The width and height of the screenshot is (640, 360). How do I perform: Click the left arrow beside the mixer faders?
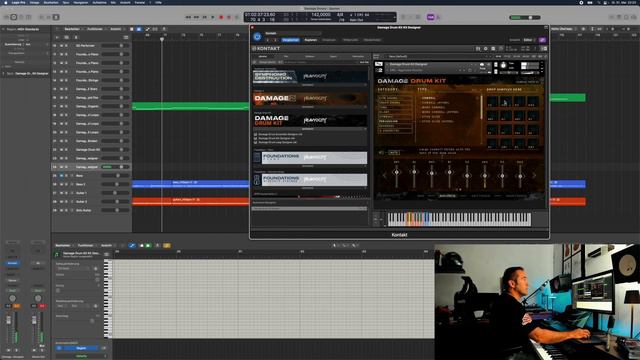pos(384,176)
